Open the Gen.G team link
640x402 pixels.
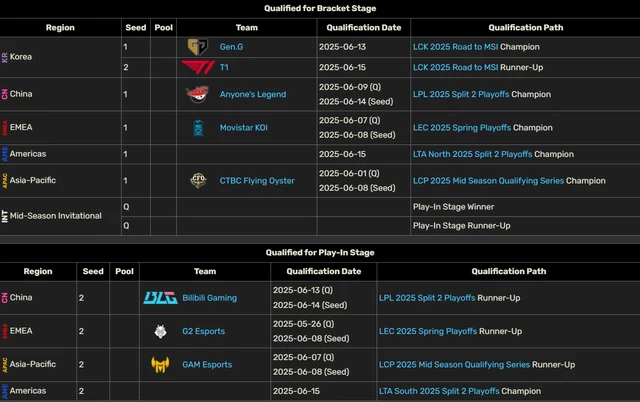coord(231,47)
